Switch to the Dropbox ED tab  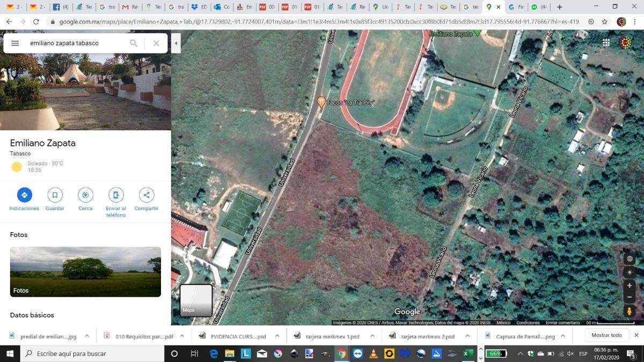199,7
